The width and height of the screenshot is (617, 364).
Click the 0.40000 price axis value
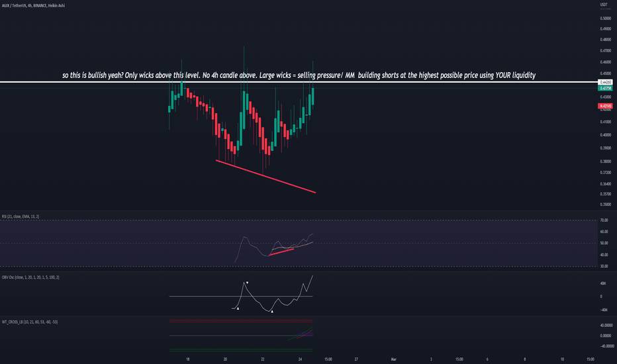[x=606, y=134]
